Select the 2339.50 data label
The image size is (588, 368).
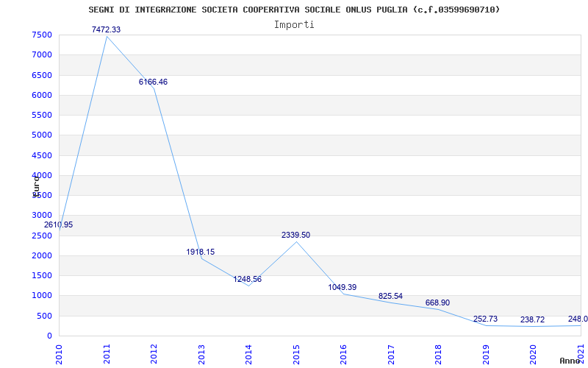click(296, 235)
